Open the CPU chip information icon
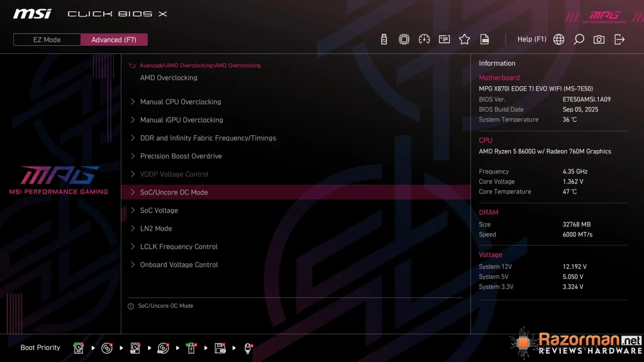 pyautogui.click(x=404, y=40)
